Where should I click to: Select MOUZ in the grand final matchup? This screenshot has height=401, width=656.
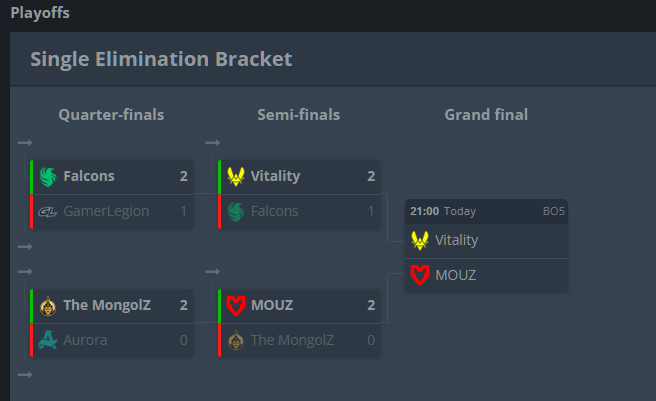pyautogui.click(x=487, y=275)
